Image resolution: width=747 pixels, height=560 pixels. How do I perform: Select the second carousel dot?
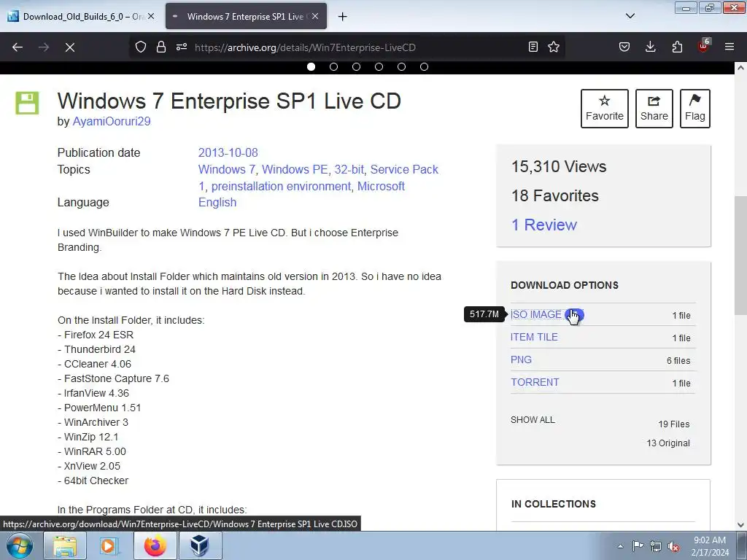click(333, 66)
